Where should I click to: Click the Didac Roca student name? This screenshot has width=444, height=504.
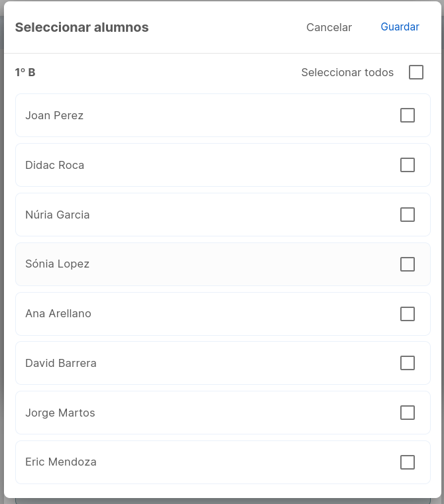(x=55, y=165)
